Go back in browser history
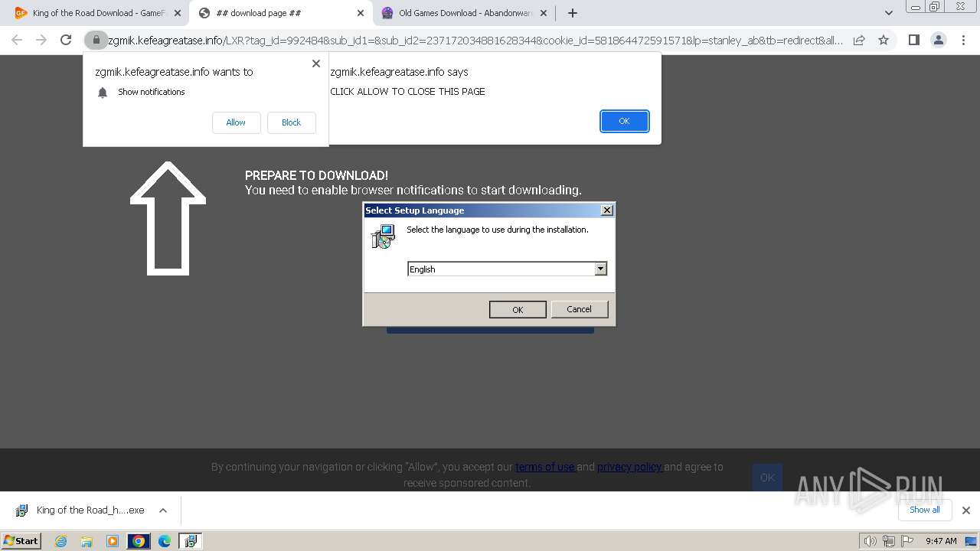This screenshot has height=551, width=980. click(x=17, y=40)
